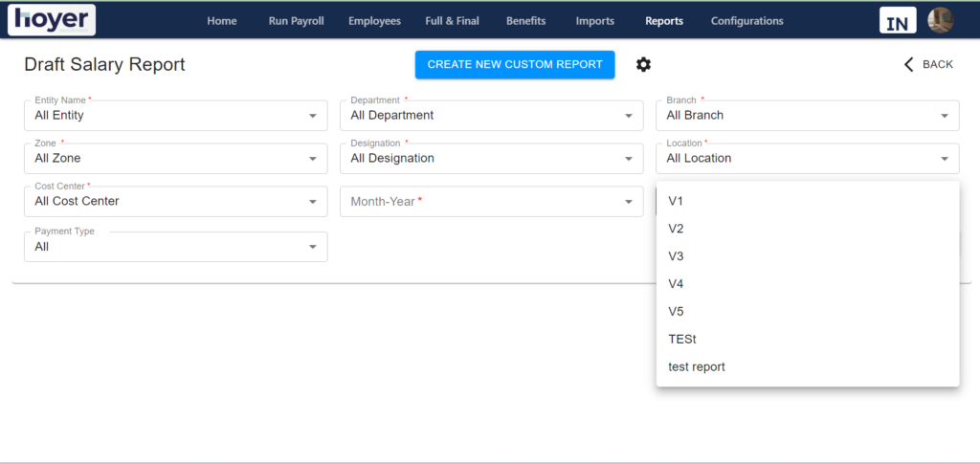Open the user profile avatar

click(x=940, y=20)
